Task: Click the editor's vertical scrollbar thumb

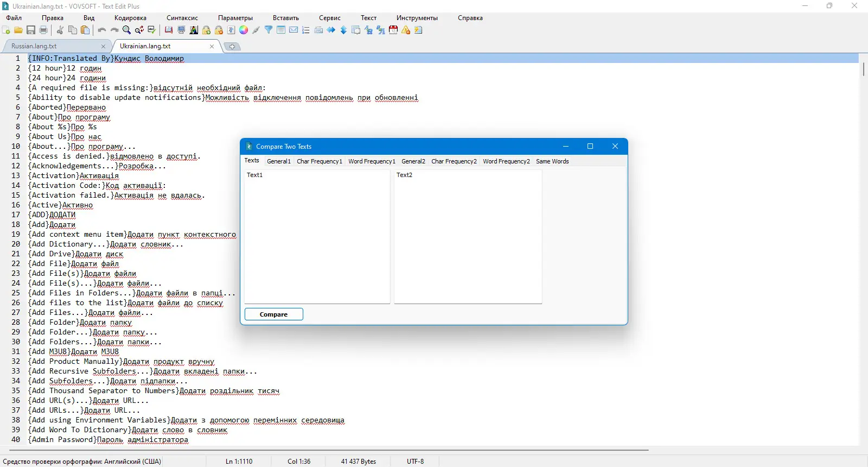Action: (x=863, y=70)
